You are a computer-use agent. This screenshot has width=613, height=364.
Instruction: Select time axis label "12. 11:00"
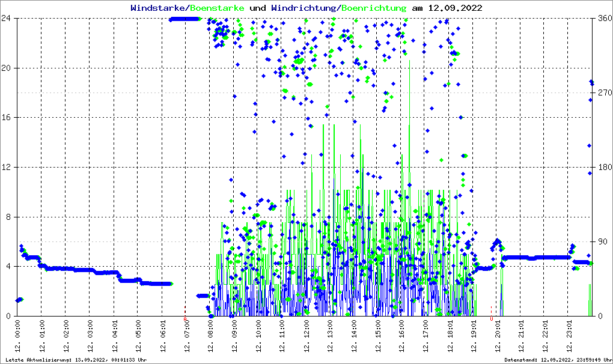pyautogui.click(x=281, y=336)
